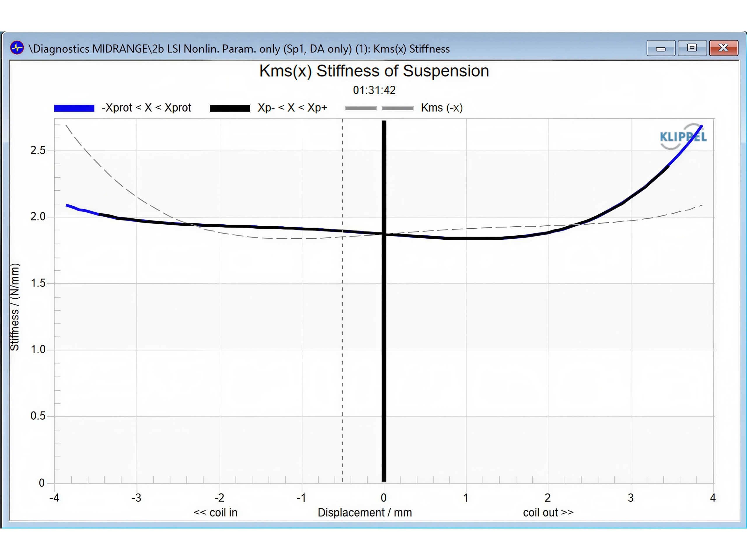This screenshot has height=560, width=747.
Task: Click the y-axis tick label 0.5
Action: coord(38,416)
